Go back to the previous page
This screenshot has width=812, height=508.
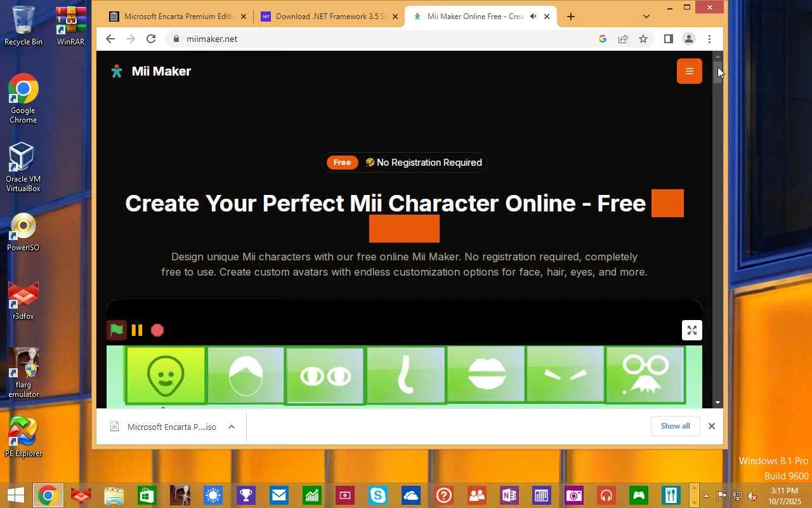[110, 39]
